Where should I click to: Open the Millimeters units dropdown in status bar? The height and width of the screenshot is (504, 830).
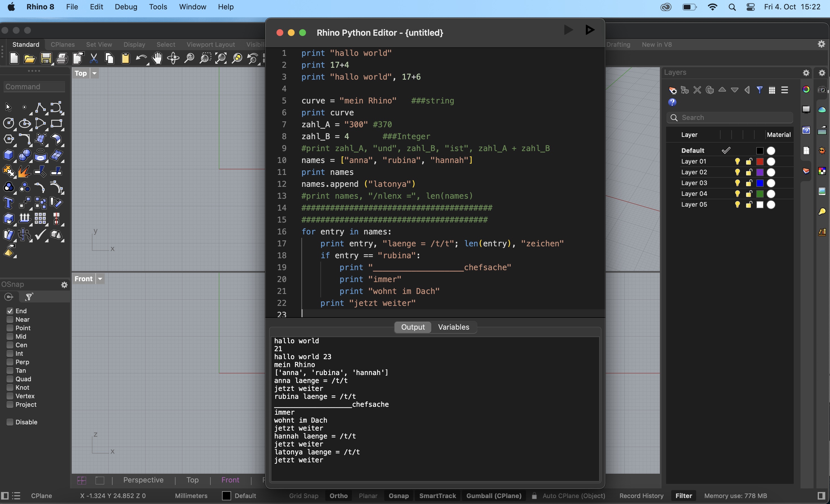click(191, 496)
